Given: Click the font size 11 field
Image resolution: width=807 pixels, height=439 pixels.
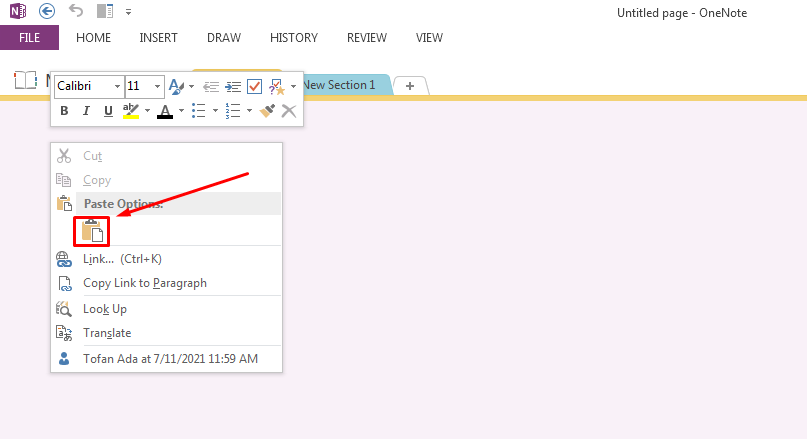Looking at the screenshot, I should coord(138,86).
